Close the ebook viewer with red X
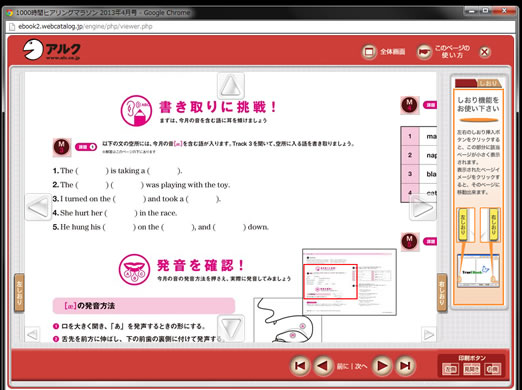The height and width of the screenshot is (390, 522). click(485, 52)
